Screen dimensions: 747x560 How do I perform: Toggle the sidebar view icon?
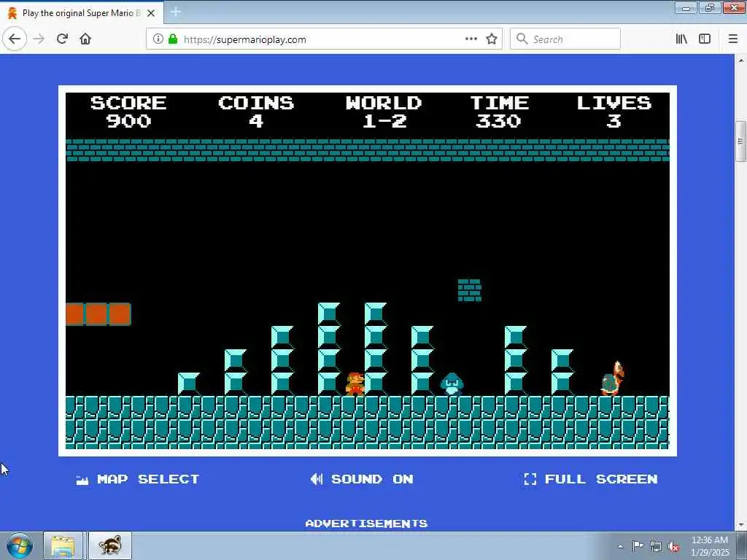tap(705, 39)
